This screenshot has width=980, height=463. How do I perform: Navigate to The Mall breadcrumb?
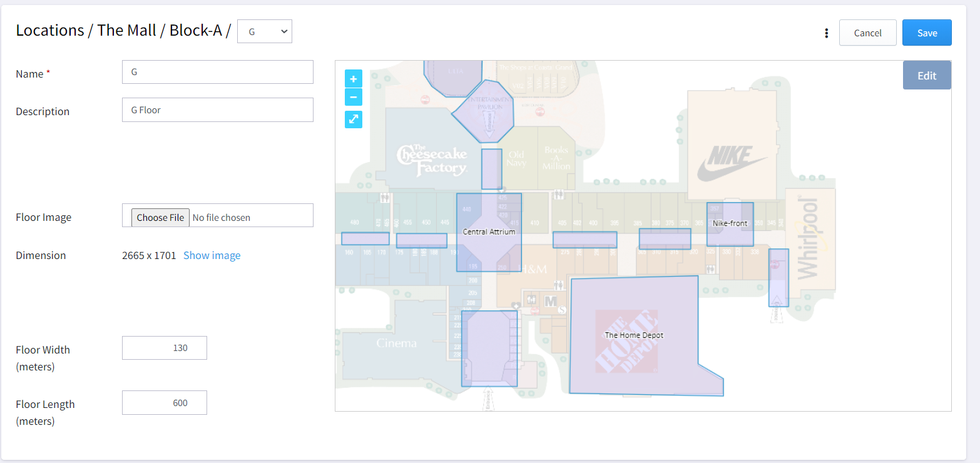click(127, 31)
